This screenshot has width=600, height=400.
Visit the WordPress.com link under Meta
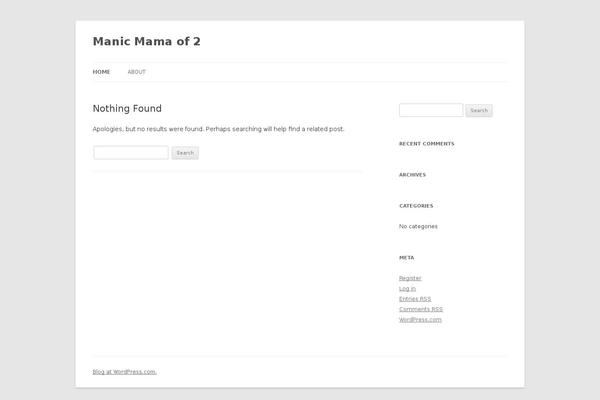pos(420,320)
